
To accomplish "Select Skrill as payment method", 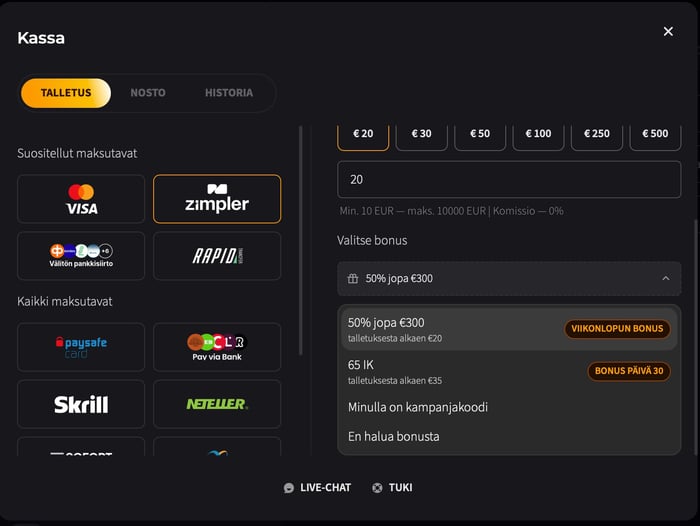I will tap(81, 404).
